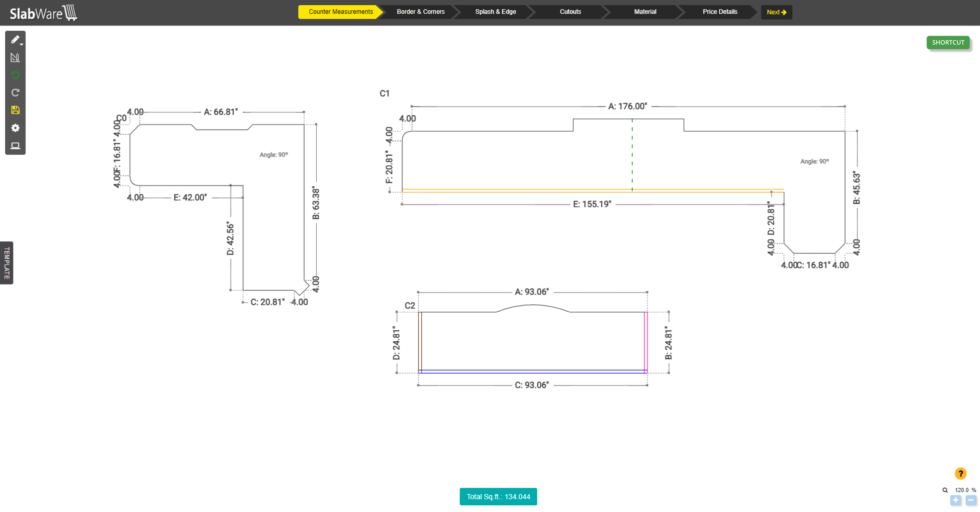The height and width of the screenshot is (512, 980).
Task: Open the ruler and triangle measure tool
Action: click(15, 57)
